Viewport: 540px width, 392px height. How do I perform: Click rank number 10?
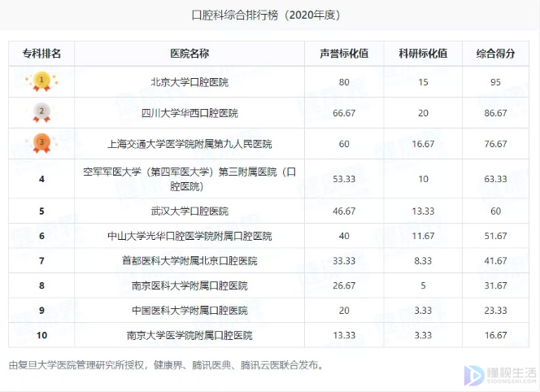tap(41, 335)
